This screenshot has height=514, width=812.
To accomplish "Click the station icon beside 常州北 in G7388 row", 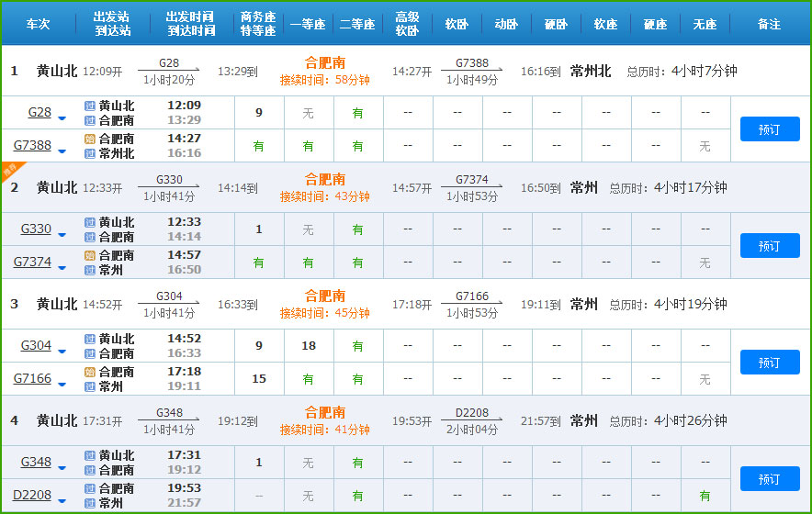I will click(x=90, y=153).
